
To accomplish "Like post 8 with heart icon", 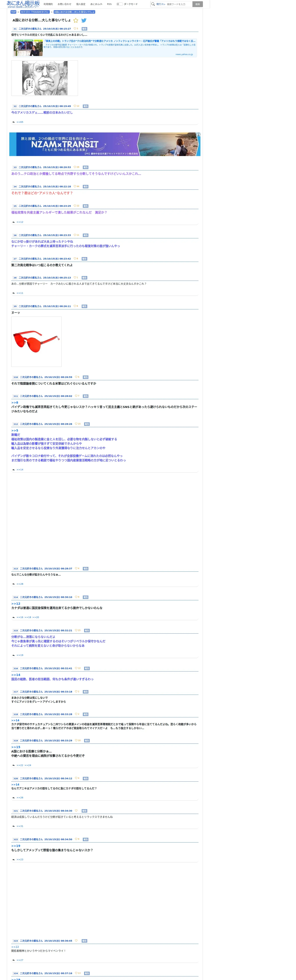I will coord(75,278).
